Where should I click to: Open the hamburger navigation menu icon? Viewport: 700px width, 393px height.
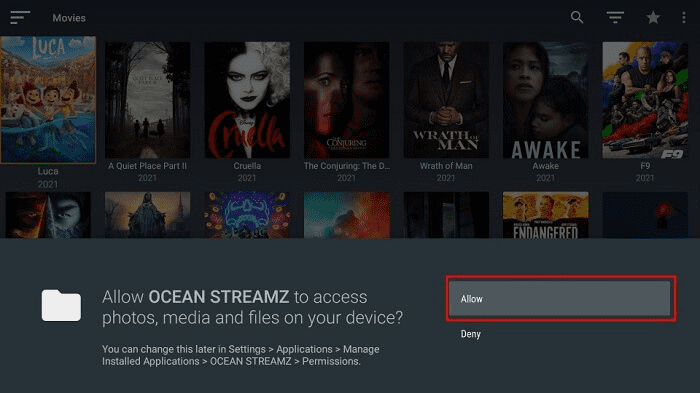tap(20, 17)
